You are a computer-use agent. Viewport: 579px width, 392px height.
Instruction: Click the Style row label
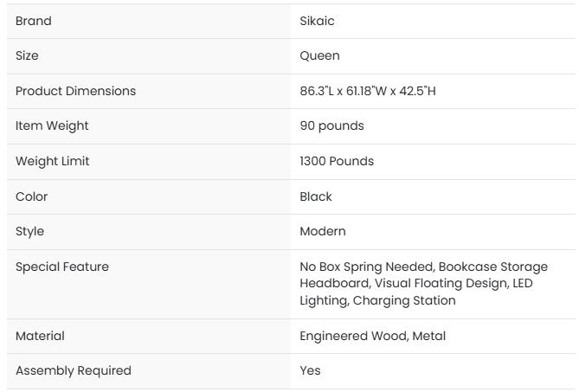tap(29, 231)
